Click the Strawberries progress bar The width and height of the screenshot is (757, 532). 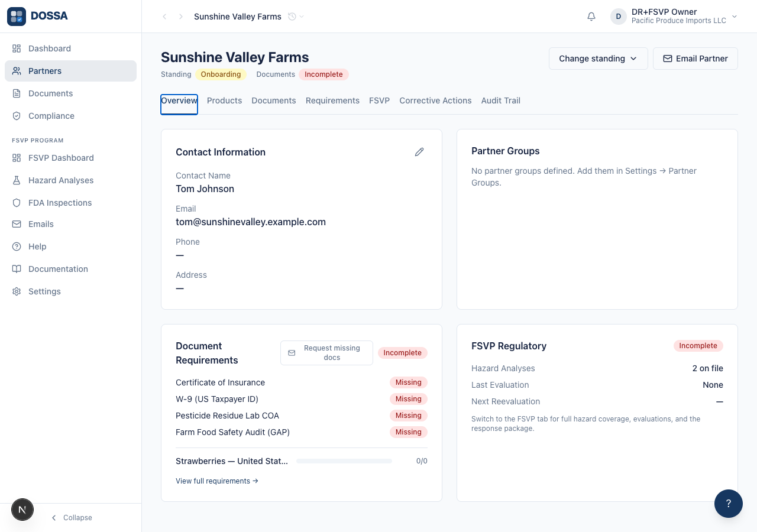pos(344,461)
